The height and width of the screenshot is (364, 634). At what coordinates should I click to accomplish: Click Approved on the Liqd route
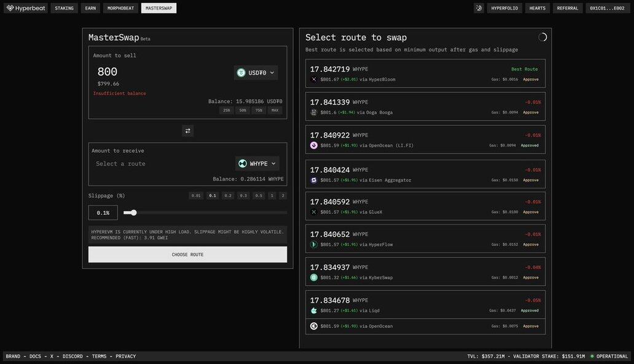coord(530,311)
